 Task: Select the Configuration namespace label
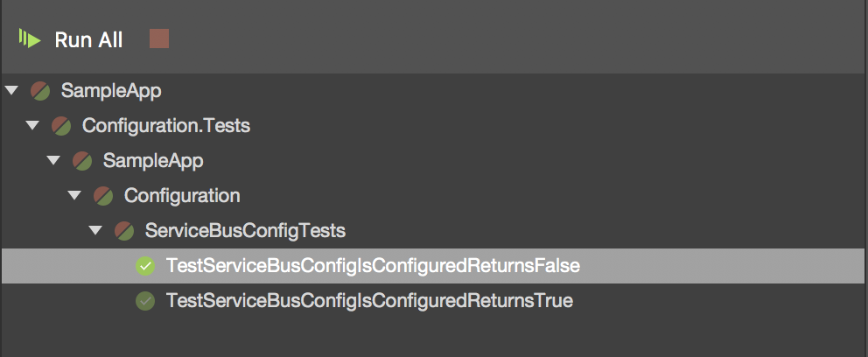(182, 195)
